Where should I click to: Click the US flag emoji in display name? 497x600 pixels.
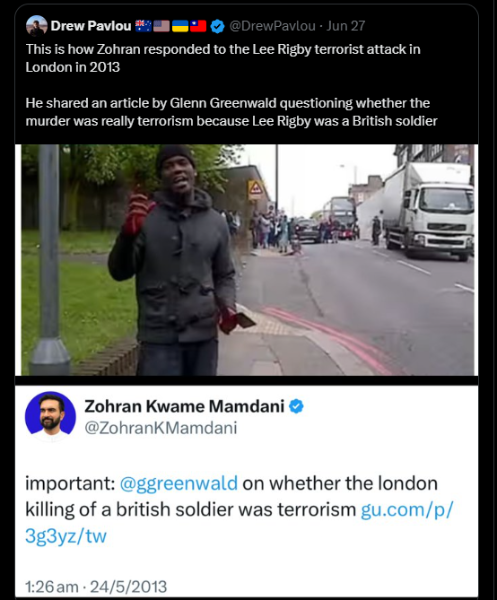pos(161,26)
